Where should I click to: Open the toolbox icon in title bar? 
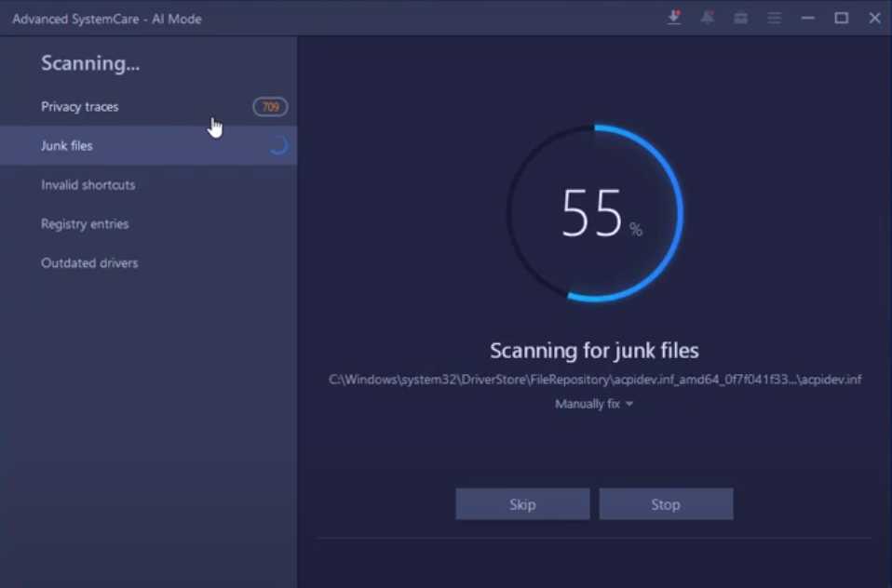tap(740, 19)
